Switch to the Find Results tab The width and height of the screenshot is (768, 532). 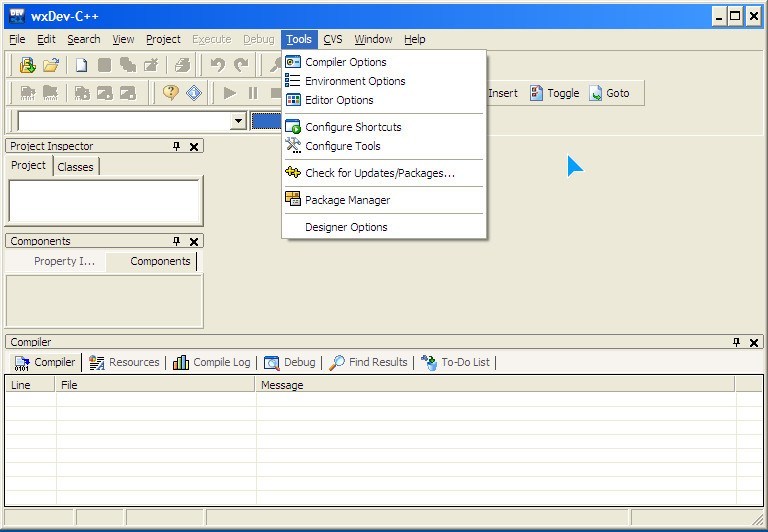click(x=368, y=363)
